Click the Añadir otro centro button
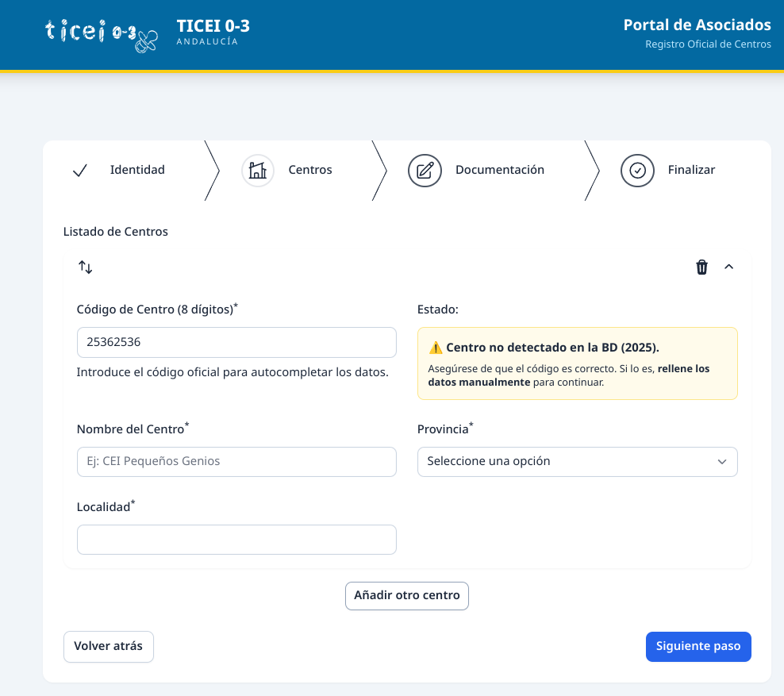This screenshot has width=784, height=696. tap(407, 595)
